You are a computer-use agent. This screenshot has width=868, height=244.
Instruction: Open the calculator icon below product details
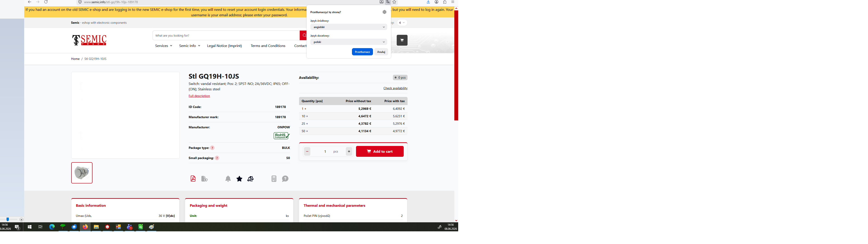pyautogui.click(x=274, y=179)
